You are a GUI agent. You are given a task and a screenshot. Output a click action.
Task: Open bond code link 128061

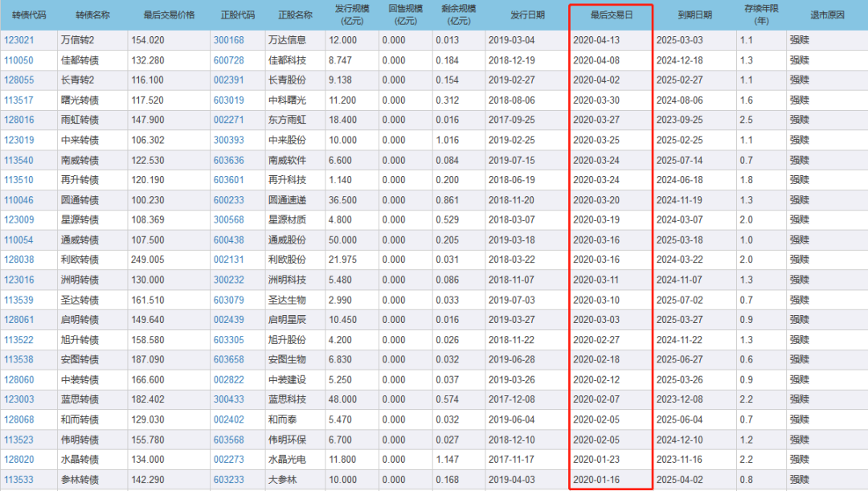[x=18, y=320]
